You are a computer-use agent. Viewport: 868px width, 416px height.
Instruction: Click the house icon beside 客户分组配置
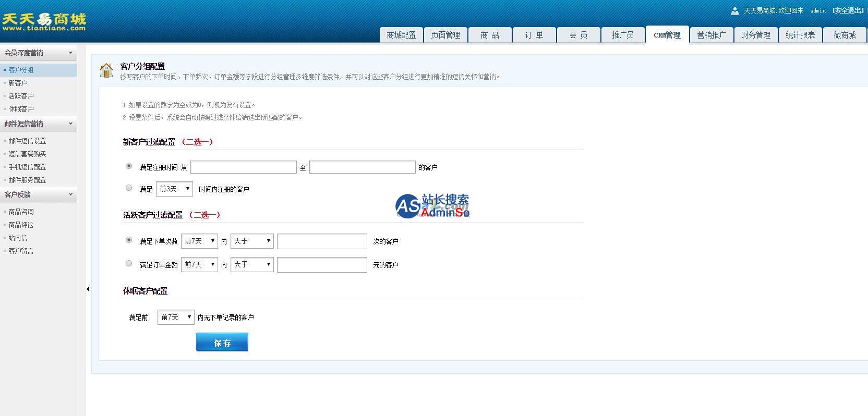106,70
